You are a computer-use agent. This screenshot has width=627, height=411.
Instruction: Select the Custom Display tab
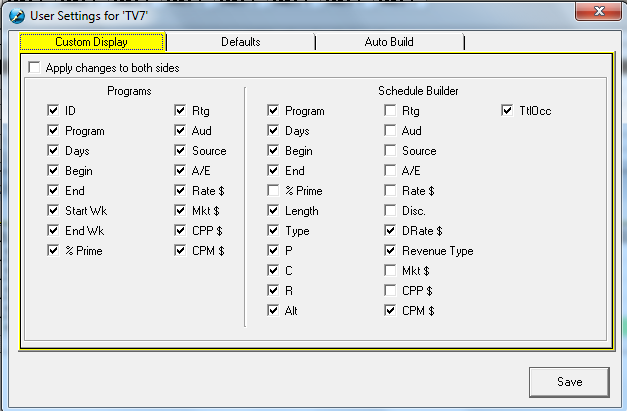click(93, 42)
